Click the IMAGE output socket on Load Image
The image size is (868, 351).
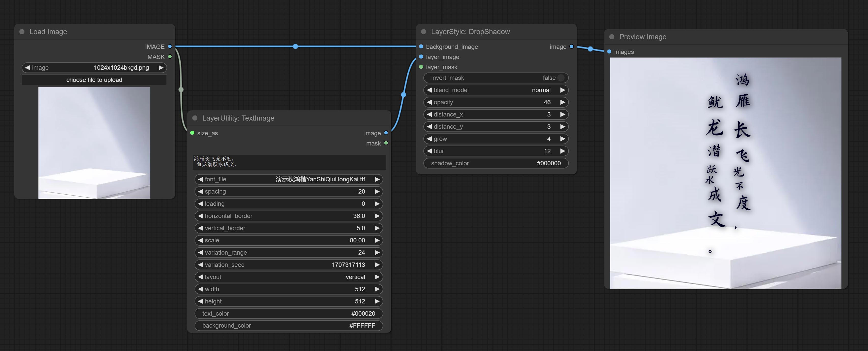(170, 47)
